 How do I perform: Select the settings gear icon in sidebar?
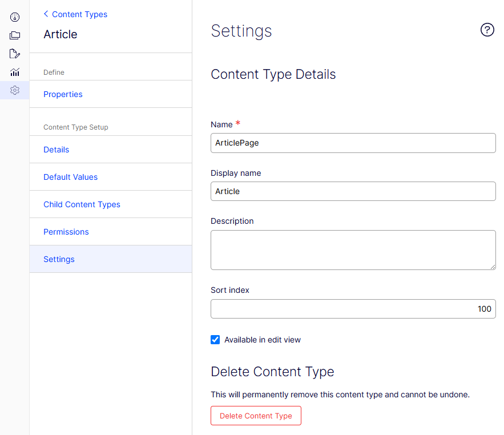coord(15,90)
